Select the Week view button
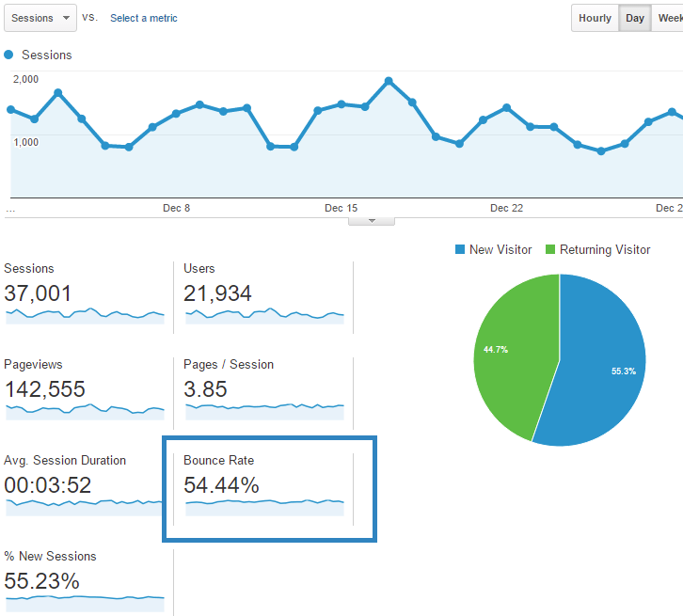This screenshot has height=616, width=683. pyautogui.click(x=669, y=18)
